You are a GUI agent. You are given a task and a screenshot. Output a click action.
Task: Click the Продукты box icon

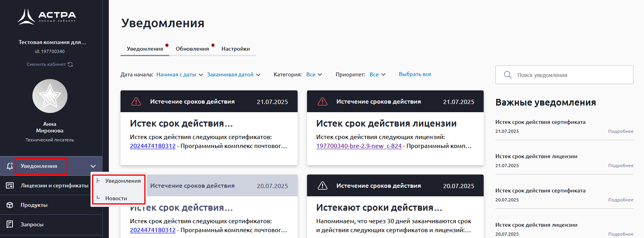(x=10, y=205)
